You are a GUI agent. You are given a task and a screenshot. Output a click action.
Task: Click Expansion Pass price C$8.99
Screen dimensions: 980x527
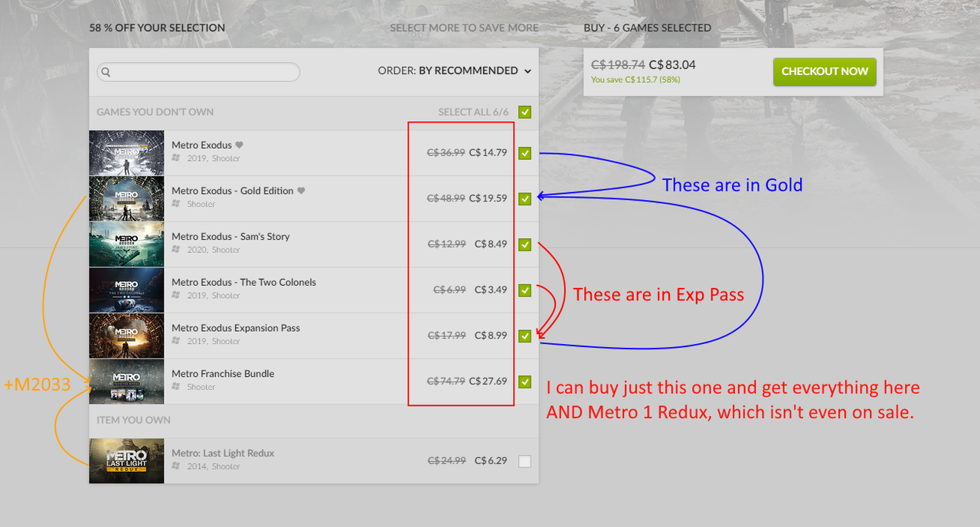[491, 336]
